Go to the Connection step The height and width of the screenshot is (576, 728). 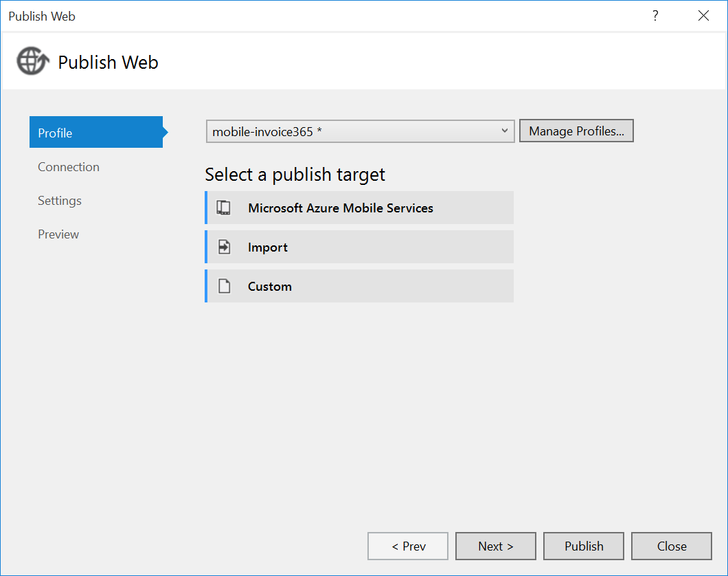tap(69, 167)
